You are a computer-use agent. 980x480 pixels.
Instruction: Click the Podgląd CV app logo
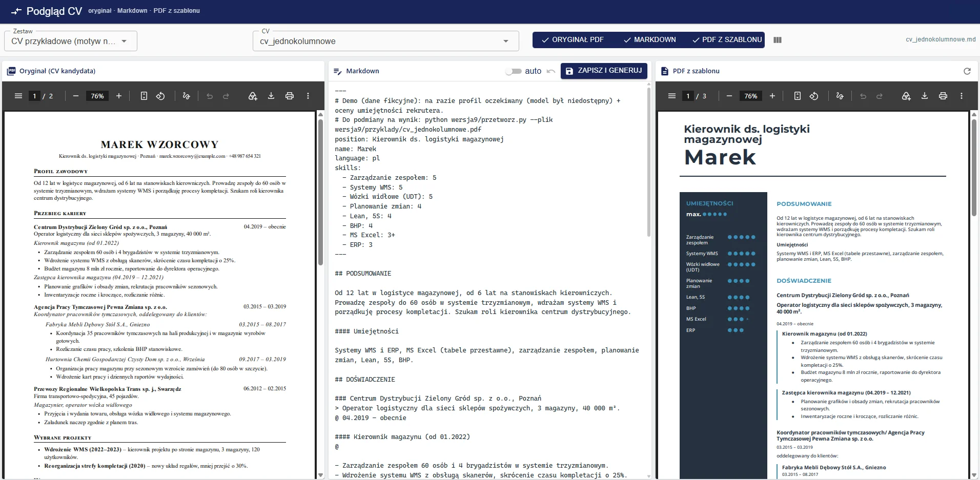16,11
